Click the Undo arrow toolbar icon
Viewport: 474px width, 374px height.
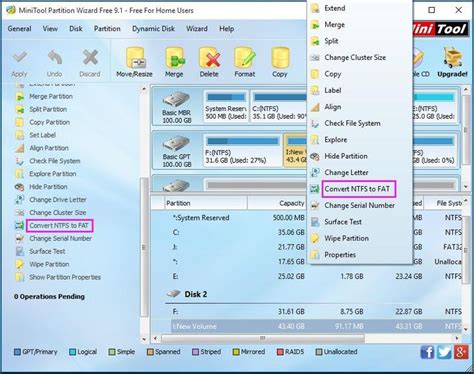point(55,58)
